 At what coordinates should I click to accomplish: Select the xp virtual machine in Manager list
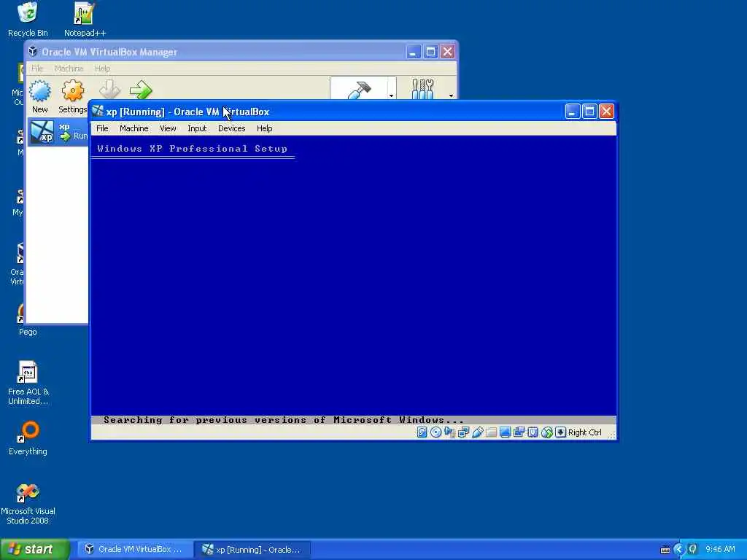[x=58, y=133]
